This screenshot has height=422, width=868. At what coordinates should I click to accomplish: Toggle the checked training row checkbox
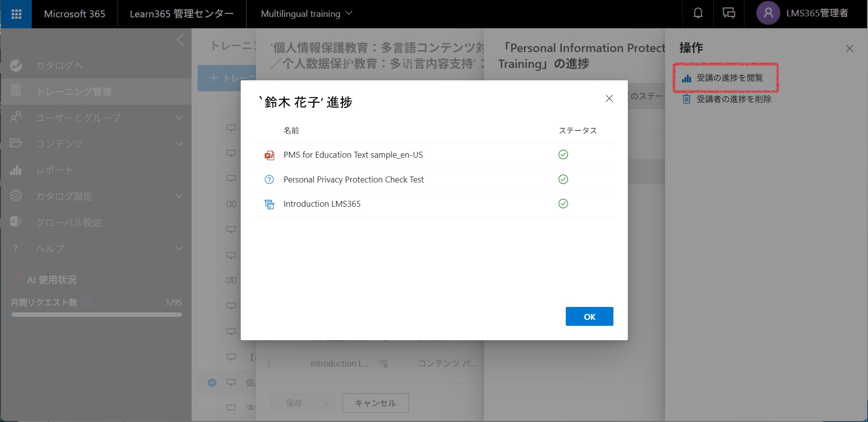click(x=212, y=382)
